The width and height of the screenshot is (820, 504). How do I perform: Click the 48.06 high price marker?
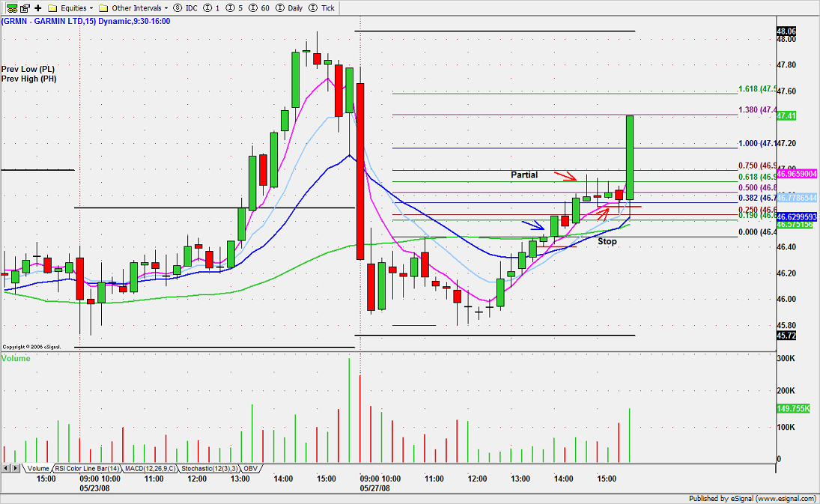coord(786,31)
